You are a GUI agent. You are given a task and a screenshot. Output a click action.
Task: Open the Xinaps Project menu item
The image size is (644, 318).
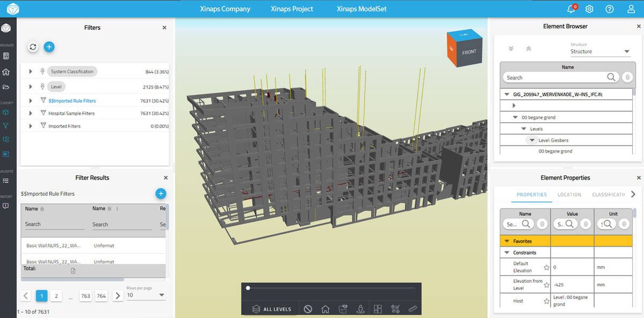click(292, 9)
